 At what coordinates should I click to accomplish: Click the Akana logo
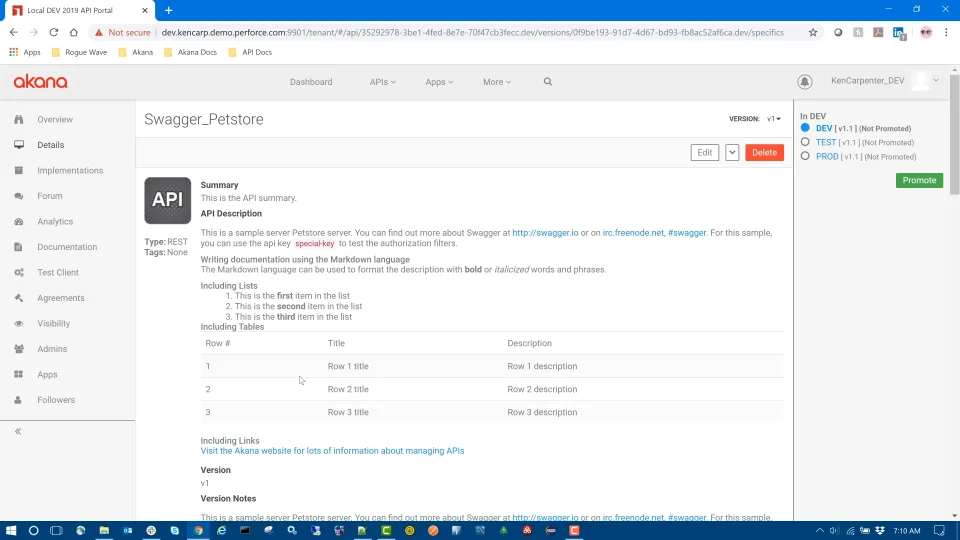[40, 82]
